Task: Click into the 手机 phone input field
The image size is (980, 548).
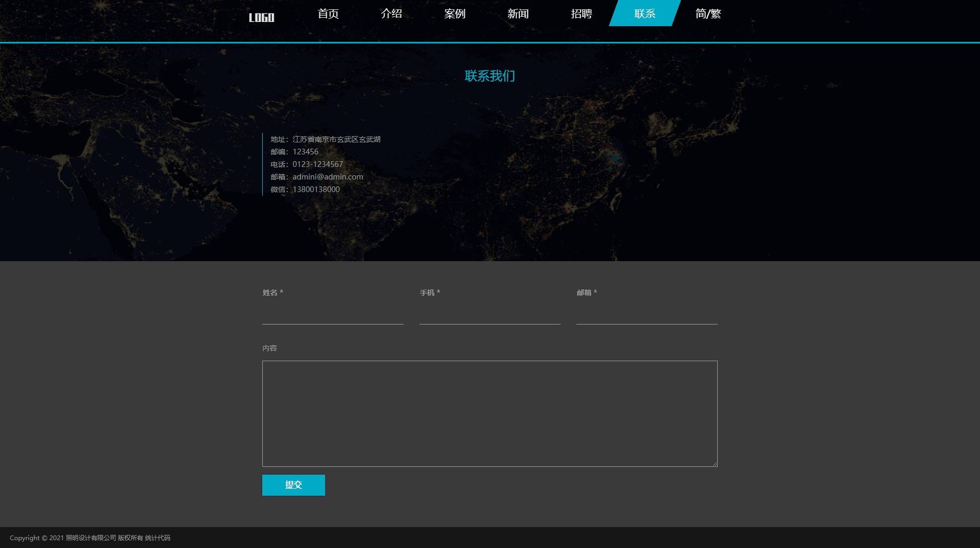Action: click(489, 315)
